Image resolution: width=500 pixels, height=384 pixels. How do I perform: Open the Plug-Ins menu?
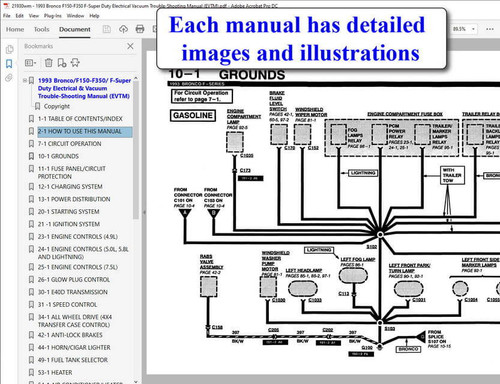click(53, 16)
